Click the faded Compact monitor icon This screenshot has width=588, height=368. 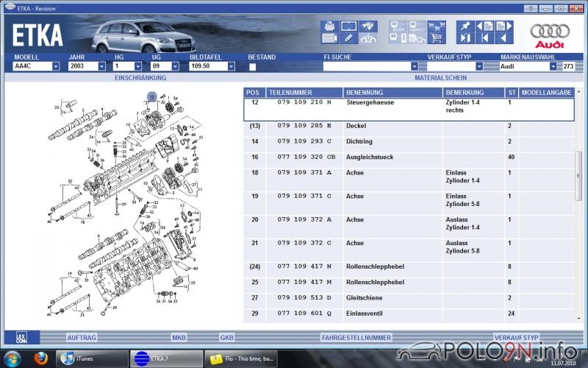click(x=417, y=26)
